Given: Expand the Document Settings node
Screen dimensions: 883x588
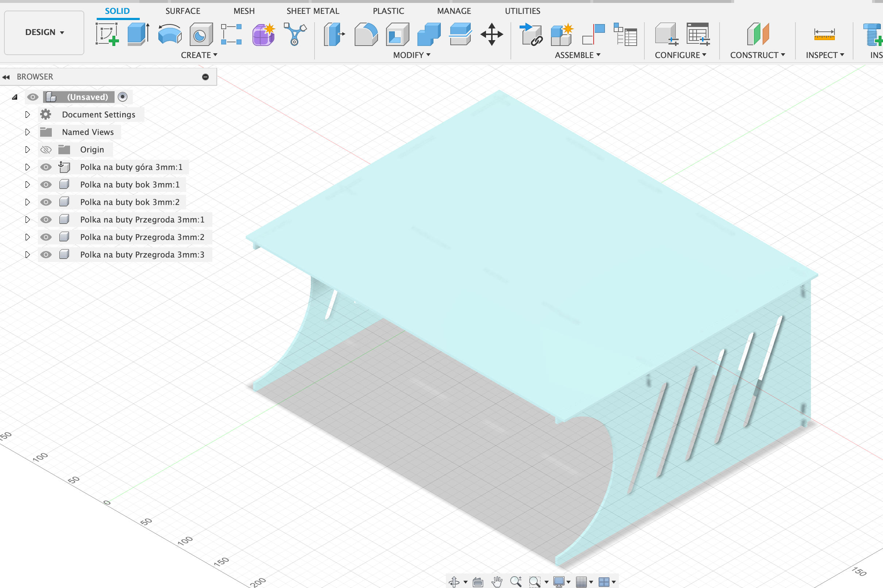Looking at the screenshot, I should 27,115.
